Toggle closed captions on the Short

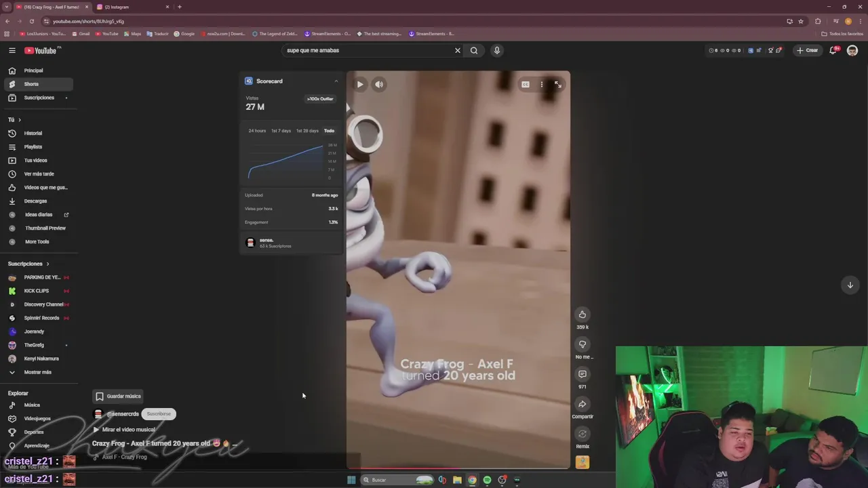[526, 85]
